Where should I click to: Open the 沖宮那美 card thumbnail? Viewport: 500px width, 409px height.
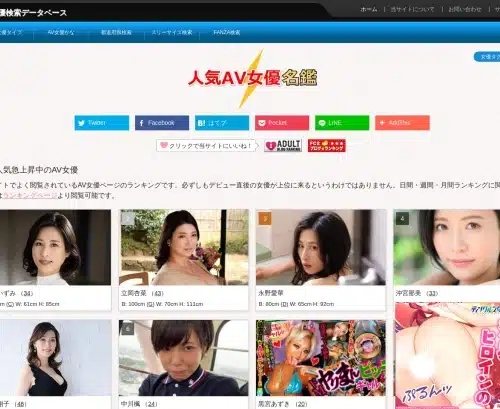(447, 247)
